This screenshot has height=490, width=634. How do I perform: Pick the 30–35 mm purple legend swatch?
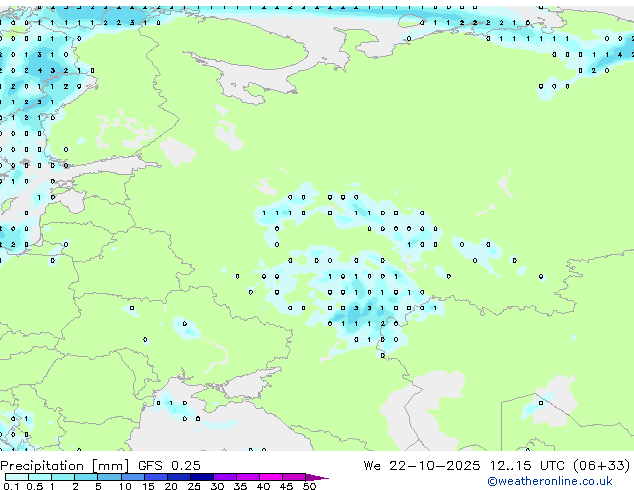[x=225, y=477]
